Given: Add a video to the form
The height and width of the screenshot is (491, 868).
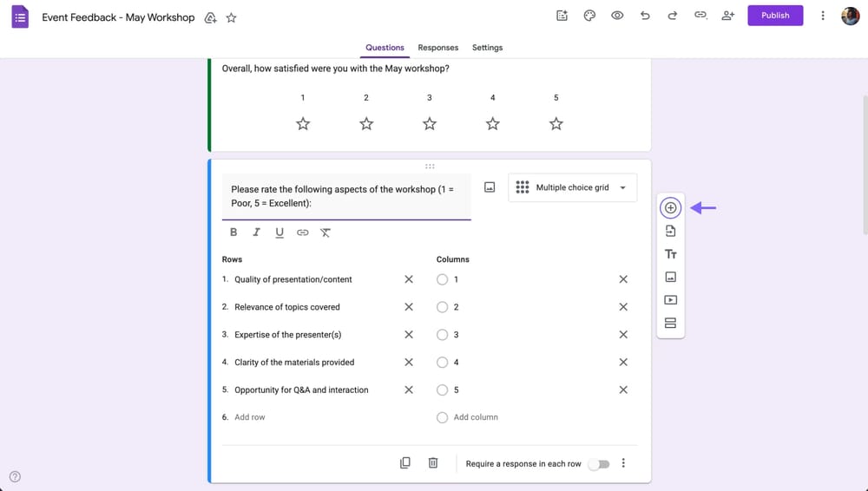Looking at the screenshot, I should point(670,300).
